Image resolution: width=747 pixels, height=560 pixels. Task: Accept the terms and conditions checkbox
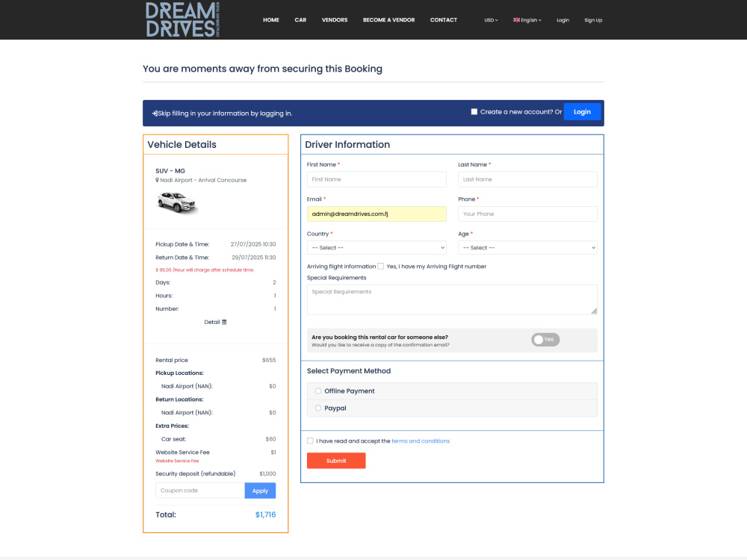[x=310, y=441]
